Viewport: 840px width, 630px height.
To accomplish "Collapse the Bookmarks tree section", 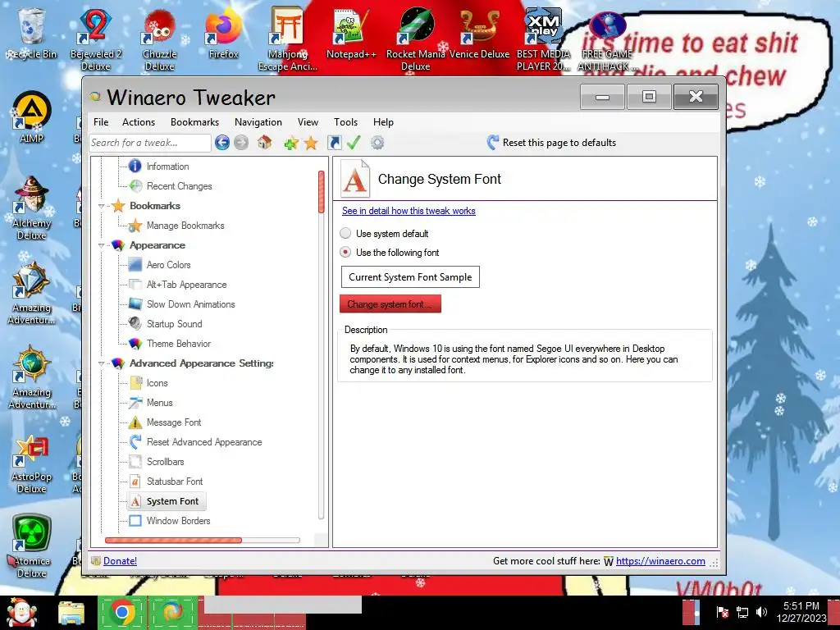I will click(x=101, y=206).
